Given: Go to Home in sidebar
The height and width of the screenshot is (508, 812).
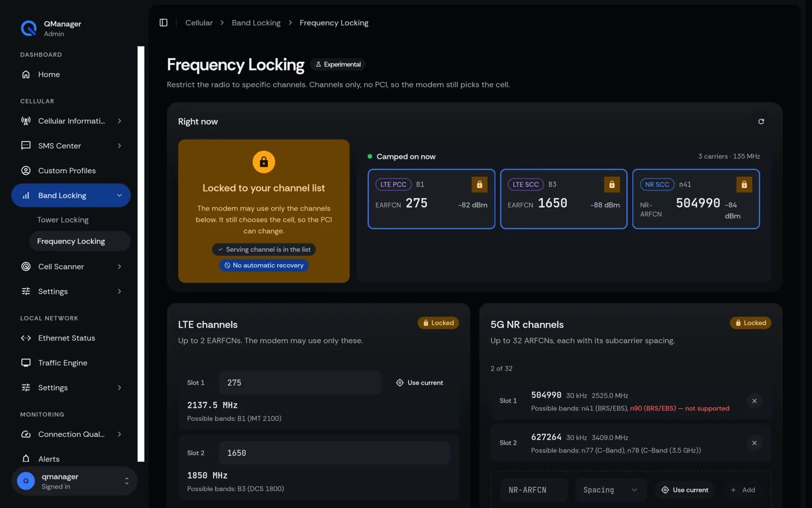Looking at the screenshot, I should coord(71,75).
